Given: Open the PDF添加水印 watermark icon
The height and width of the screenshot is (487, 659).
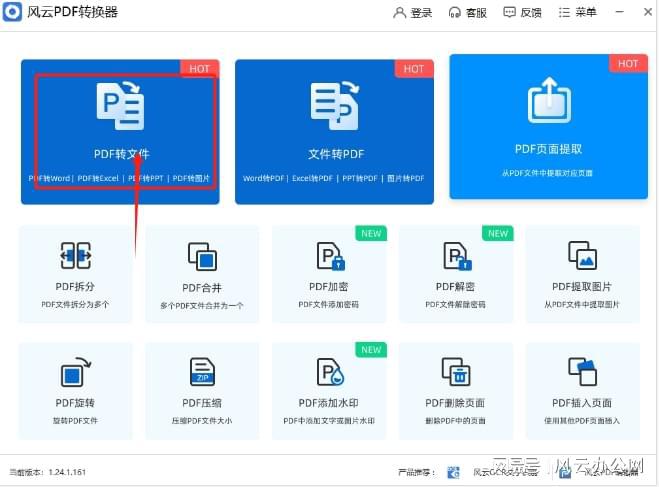Looking at the screenshot, I should click(330, 372).
